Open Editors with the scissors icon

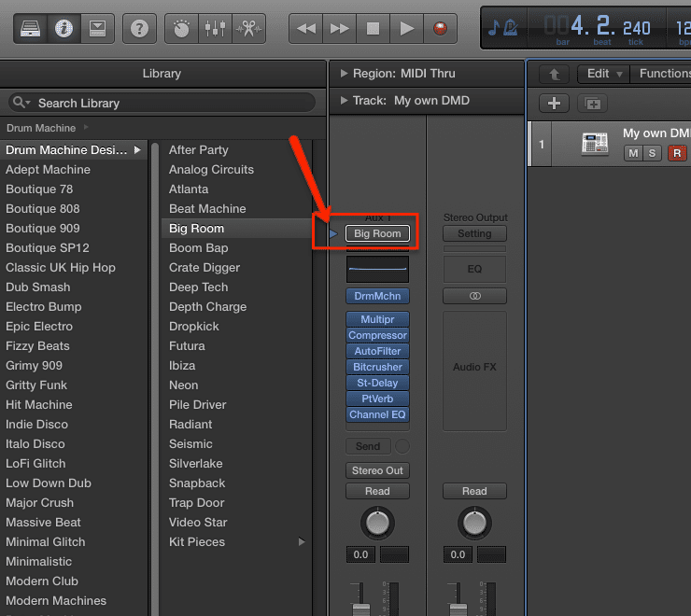[x=248, y=28]
